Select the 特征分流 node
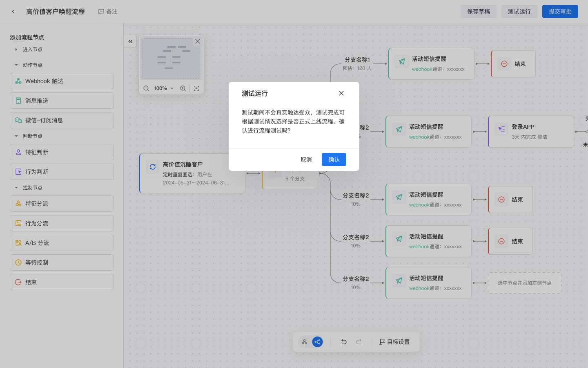Viewport: 588px width, 368px height. pos(62,204)
